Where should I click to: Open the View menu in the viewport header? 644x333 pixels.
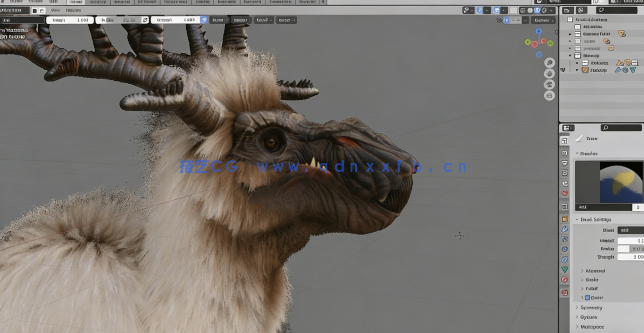pyautogui.click(x=55, y=10)
